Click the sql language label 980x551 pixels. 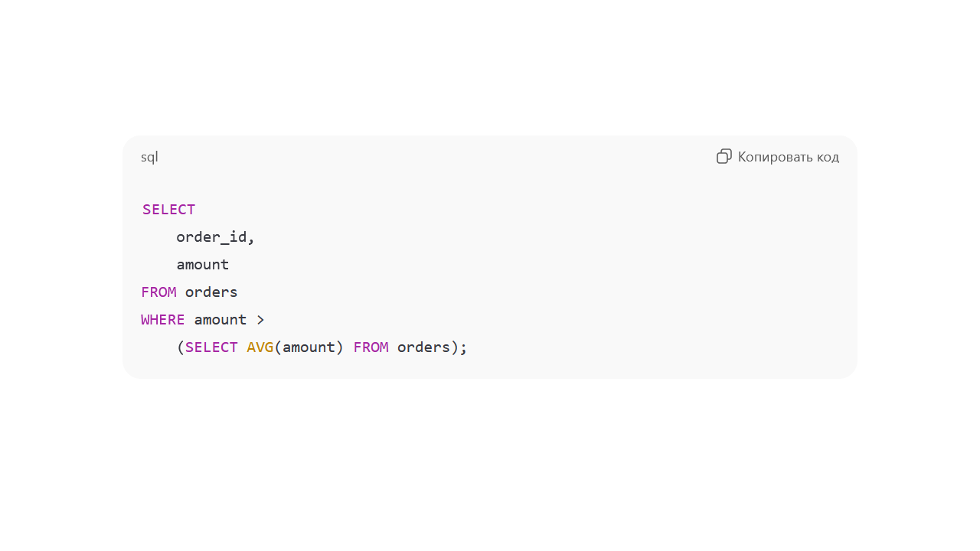[149, 157]
